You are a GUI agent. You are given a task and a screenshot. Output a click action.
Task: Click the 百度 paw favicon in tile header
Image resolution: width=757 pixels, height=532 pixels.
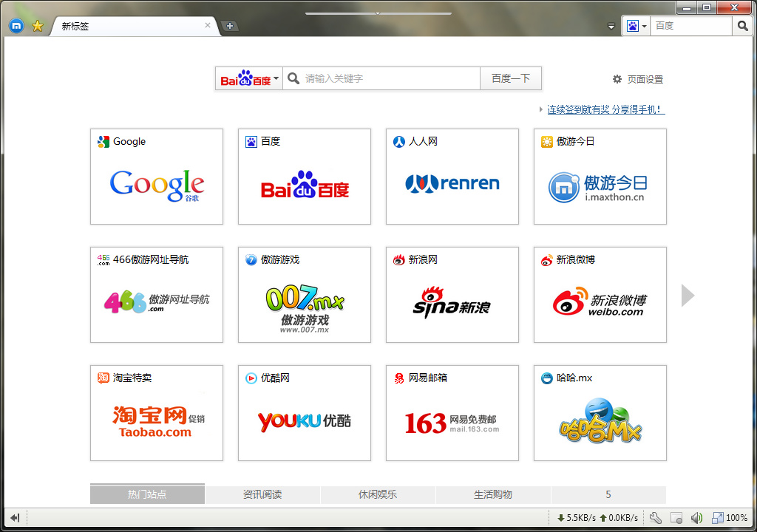(251, 141)
